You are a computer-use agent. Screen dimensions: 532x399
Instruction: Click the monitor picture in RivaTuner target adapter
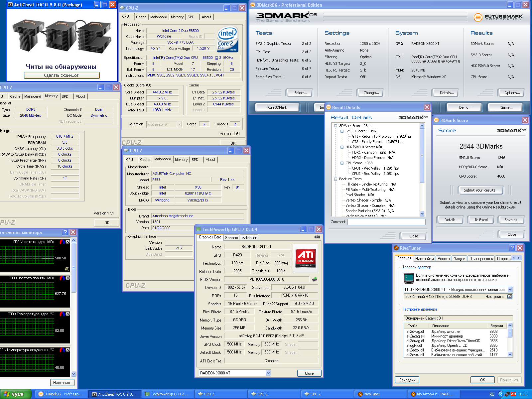tap(409, 278)
